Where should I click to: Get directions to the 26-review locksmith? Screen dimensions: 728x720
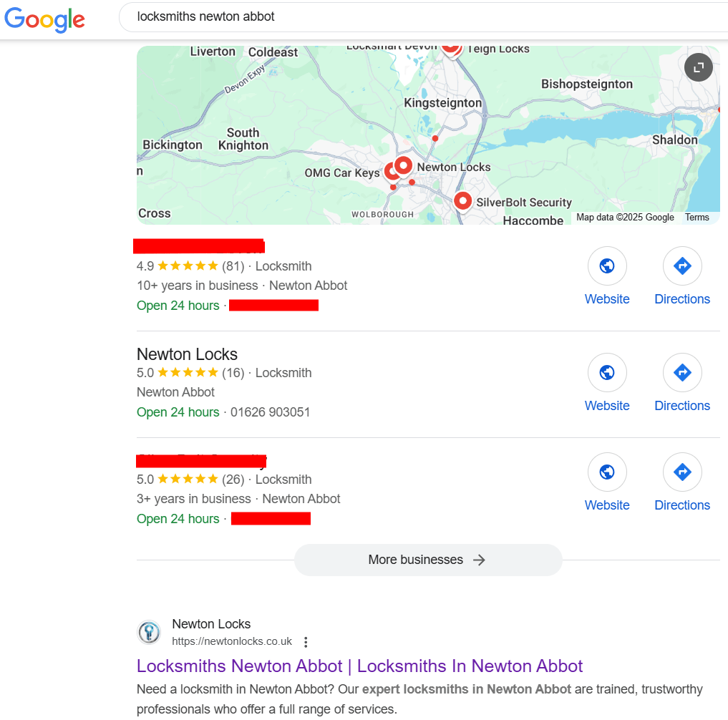point(682,472)
